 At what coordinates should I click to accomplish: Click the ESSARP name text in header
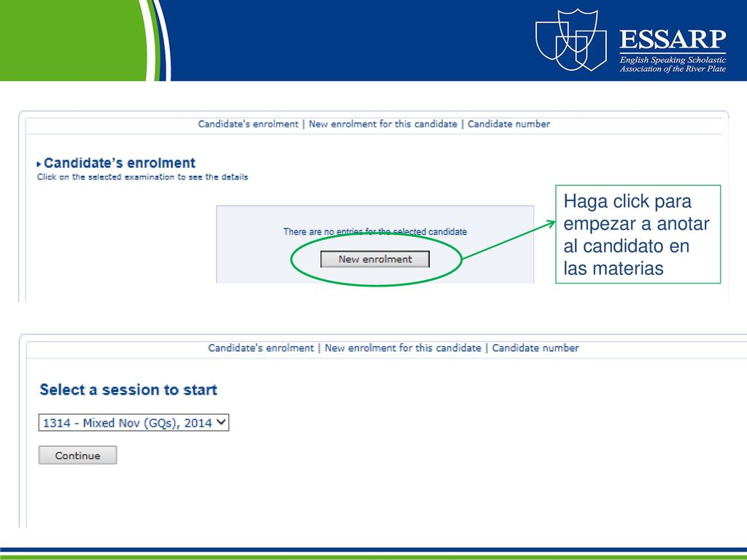point(673,39)
